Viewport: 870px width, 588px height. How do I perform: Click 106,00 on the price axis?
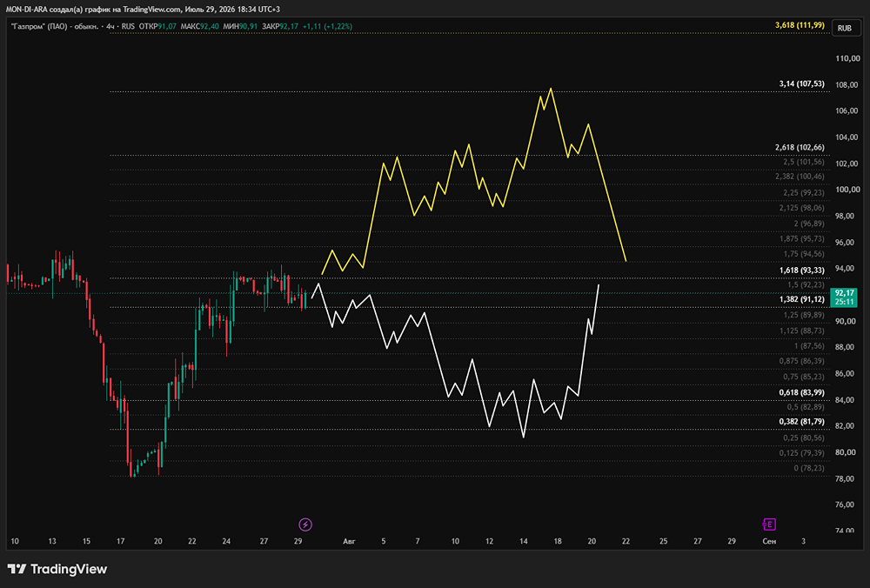847,111
